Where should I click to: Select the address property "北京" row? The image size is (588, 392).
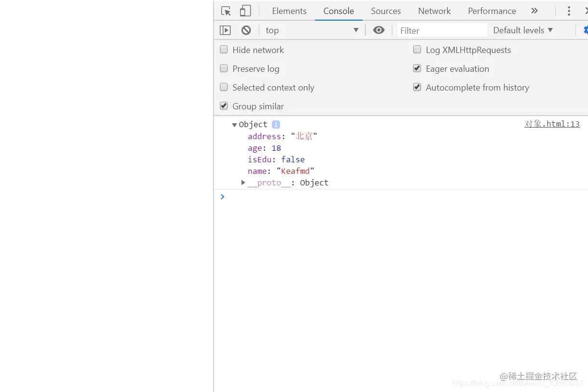tap(282, 136)
